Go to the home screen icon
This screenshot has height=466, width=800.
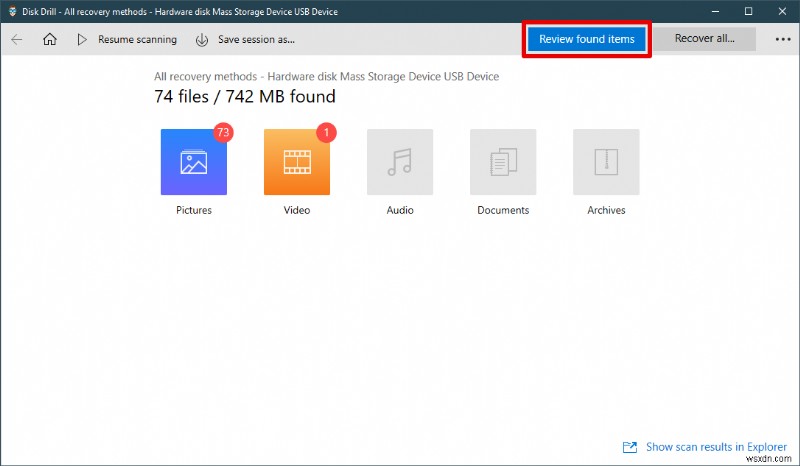point(50,40)
